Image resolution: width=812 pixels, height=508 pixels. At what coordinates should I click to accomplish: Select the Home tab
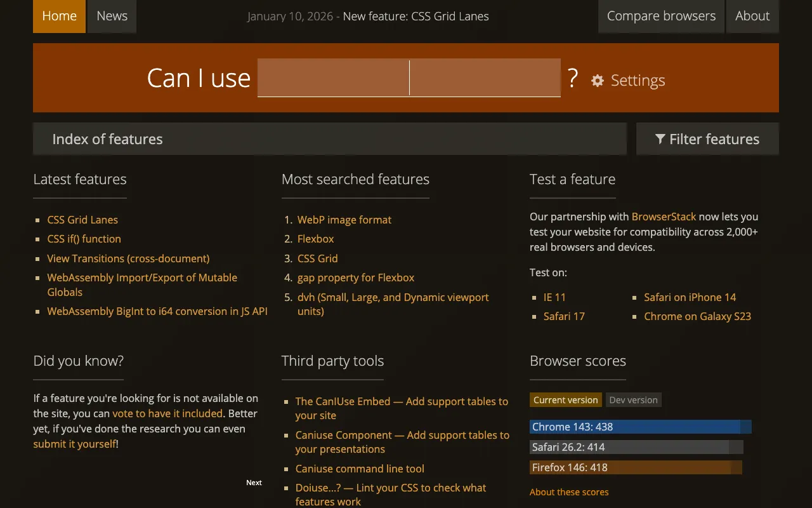click(59, 16)
